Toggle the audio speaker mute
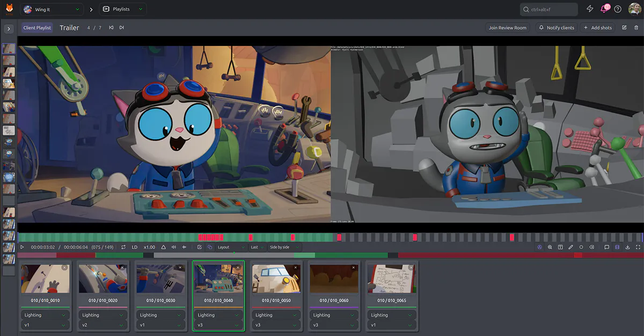This screenshot has height=336, width=644. pos(174,247)
